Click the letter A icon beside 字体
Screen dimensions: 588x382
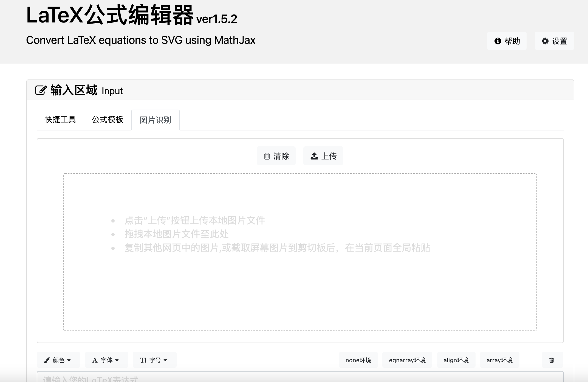tap(95, 360)
